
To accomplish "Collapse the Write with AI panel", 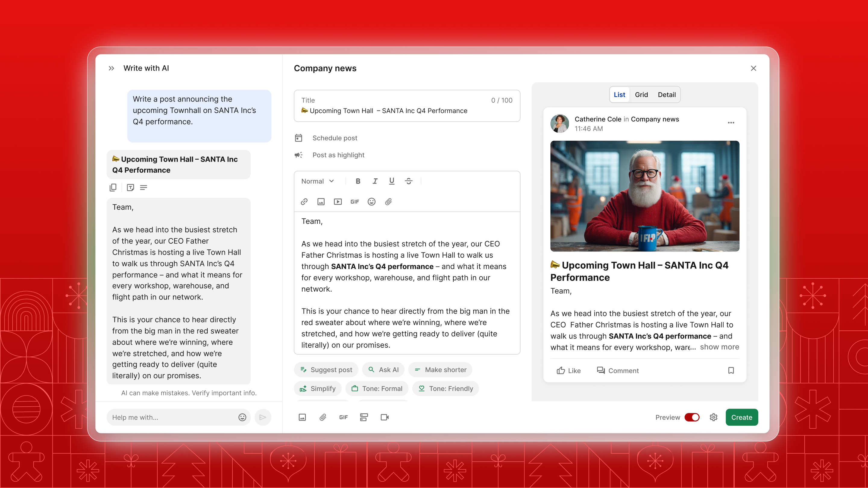I will pos(111,68).
